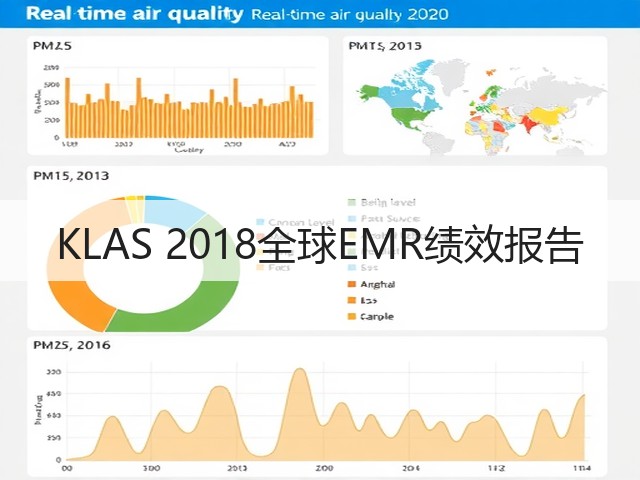Screen dimensions: 640x480
Task: Click the tallest peak in area chart
Action: click(300, 371)
